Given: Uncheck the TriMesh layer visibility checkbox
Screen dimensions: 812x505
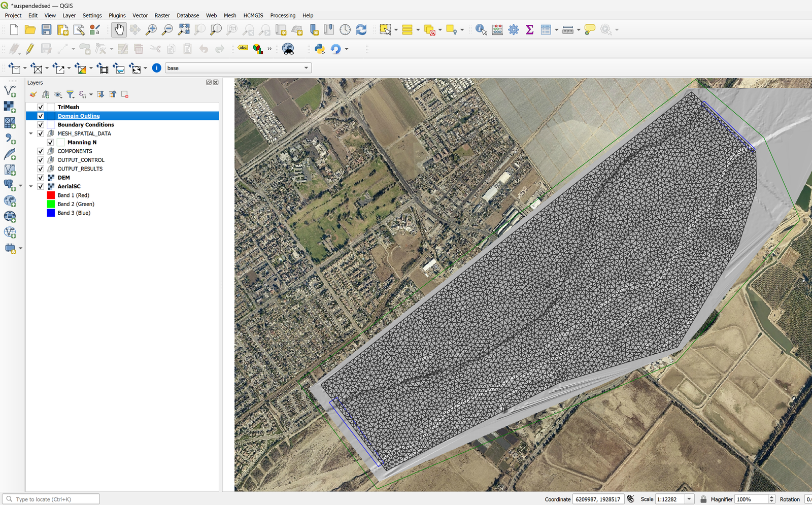Looking at the screenshot, I should coord(41,107).
